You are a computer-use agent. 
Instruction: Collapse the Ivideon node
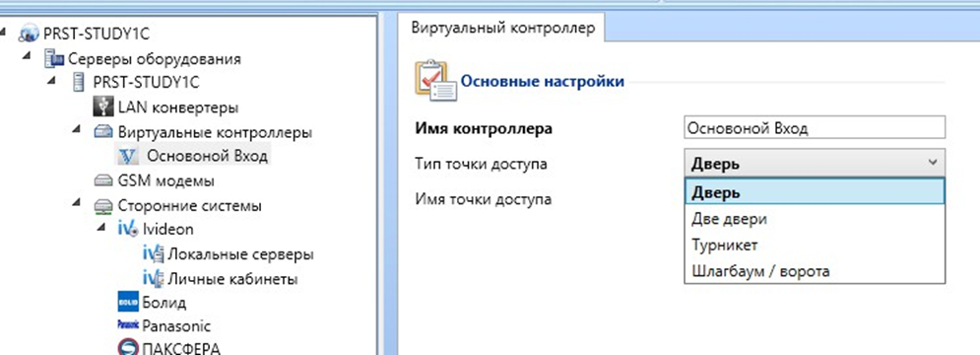point(102,227)
